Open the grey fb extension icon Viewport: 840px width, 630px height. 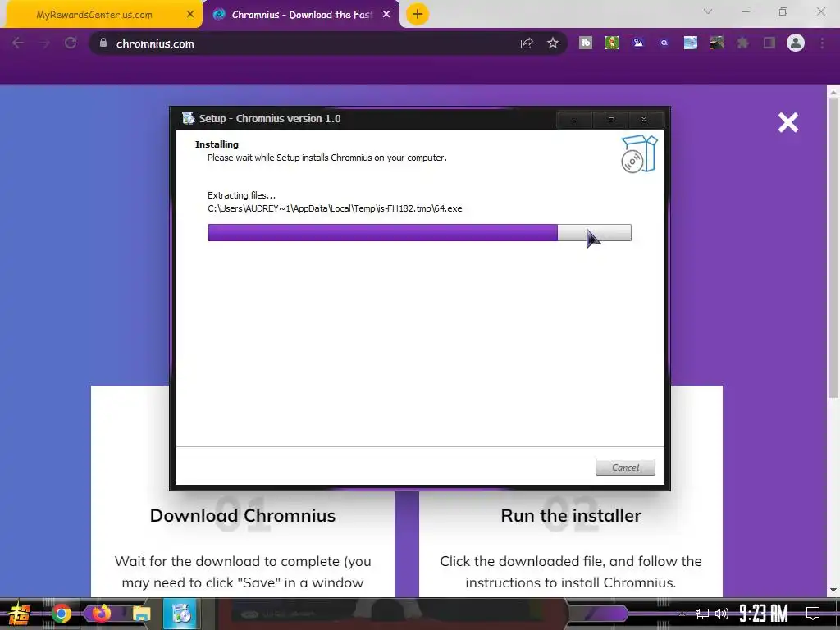tap(586, 43)
